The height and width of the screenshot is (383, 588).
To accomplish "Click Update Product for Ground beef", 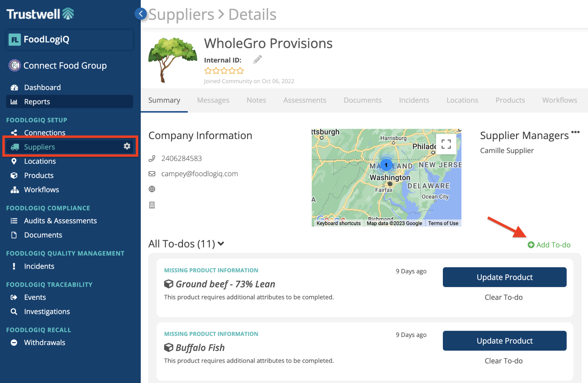I will tap(505, 277).
